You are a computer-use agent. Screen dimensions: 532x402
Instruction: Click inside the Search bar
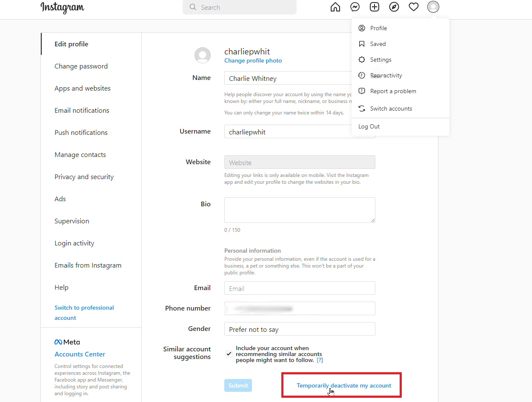[239, 7]
